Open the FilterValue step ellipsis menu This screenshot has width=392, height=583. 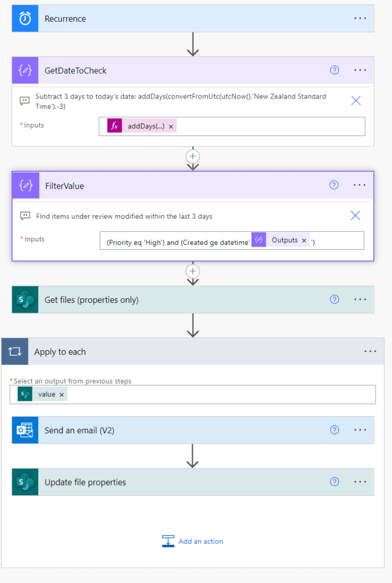tap(360, 185)
